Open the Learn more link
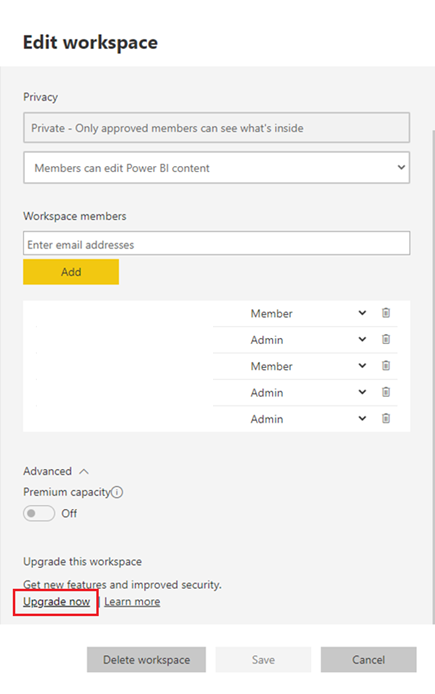The height and width of the screenshot is (694, 435). [132, 602]
